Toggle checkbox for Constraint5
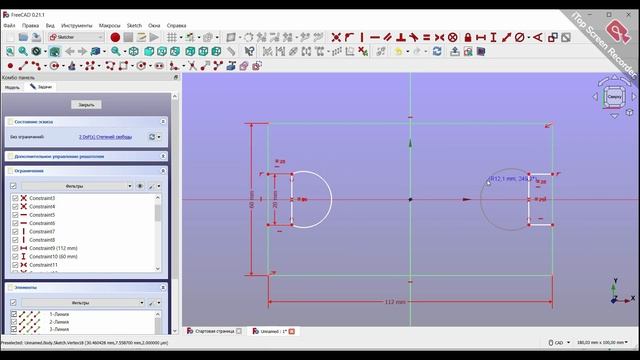This screenshot has height=360, width=640. 15,215
